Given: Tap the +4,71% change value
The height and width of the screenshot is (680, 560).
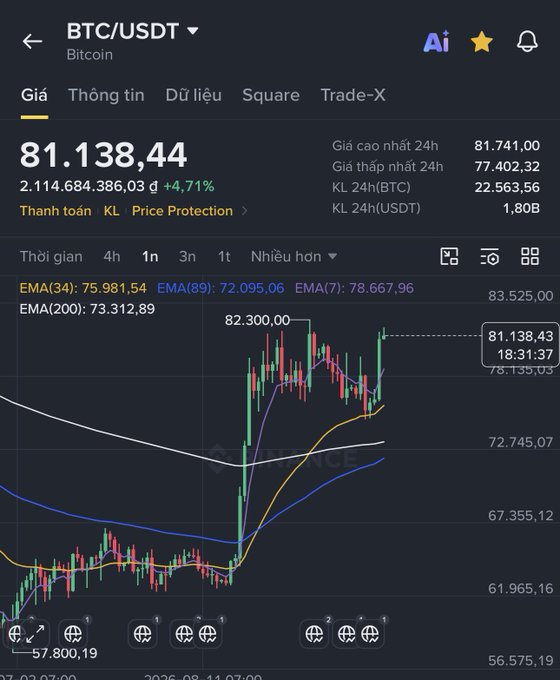Looking at the screenshot, I should [189, 186].
